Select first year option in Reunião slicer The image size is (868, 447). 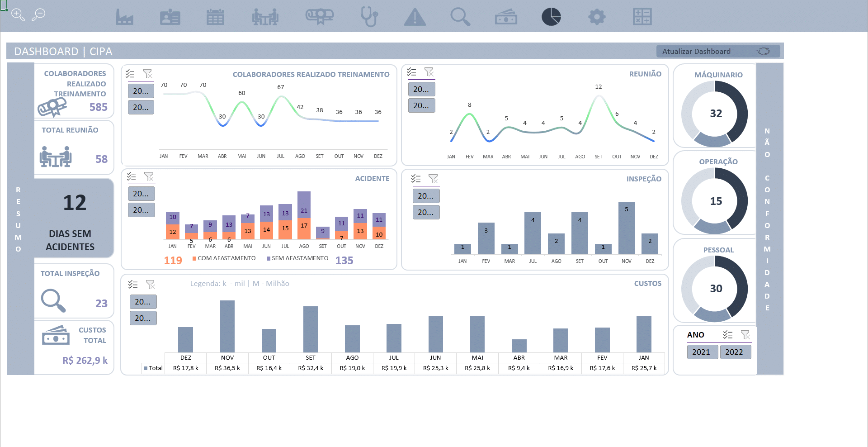point(421,89)
